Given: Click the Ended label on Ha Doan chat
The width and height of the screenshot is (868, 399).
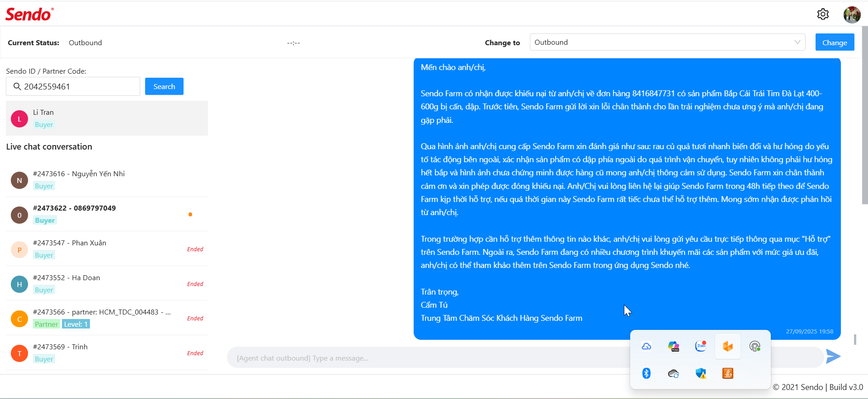Looking at the screenshot, I should click(x=195, y=284).
